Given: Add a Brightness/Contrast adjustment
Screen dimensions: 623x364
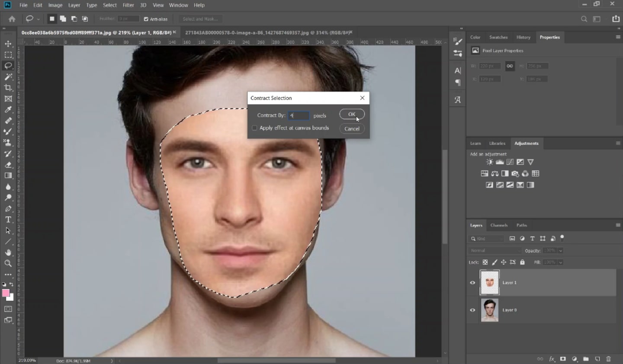Looking at the screenshot, I should click(x=489, y=162).
